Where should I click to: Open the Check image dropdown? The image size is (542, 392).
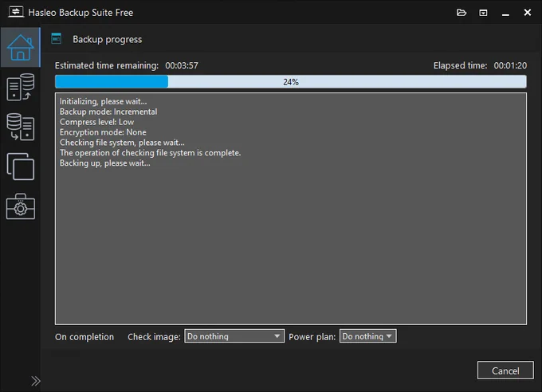pos(234,336)
